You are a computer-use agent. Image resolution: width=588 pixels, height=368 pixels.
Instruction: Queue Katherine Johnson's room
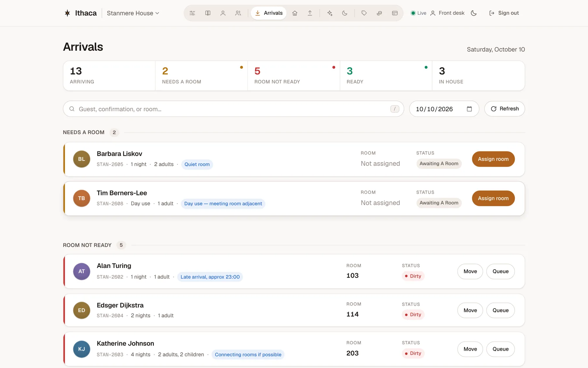(x=500, y=349)
